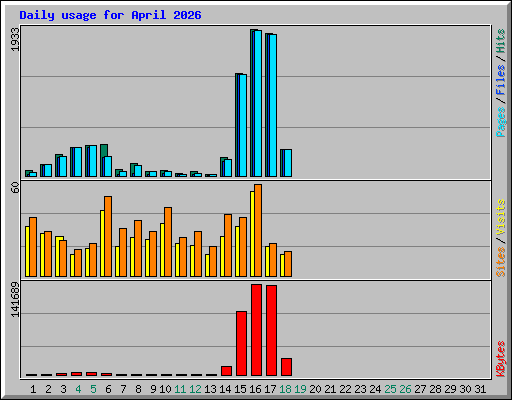Viewport: 512px width, 400px height.
Task: Click the red KBytes bar for day 16
Action: (256, 330)
